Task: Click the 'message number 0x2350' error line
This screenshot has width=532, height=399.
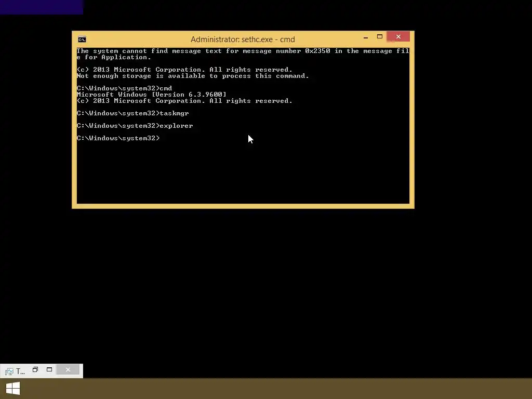Action: (243, 54)
